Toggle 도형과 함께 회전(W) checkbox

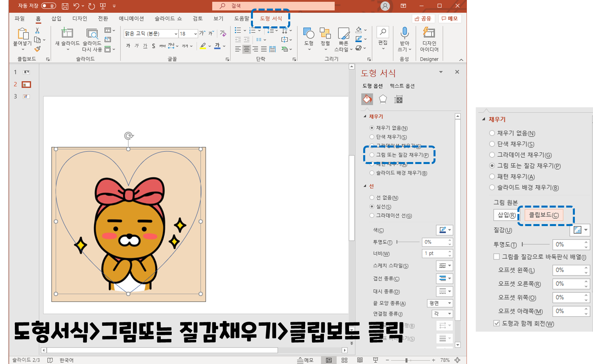tap(496, 323)
